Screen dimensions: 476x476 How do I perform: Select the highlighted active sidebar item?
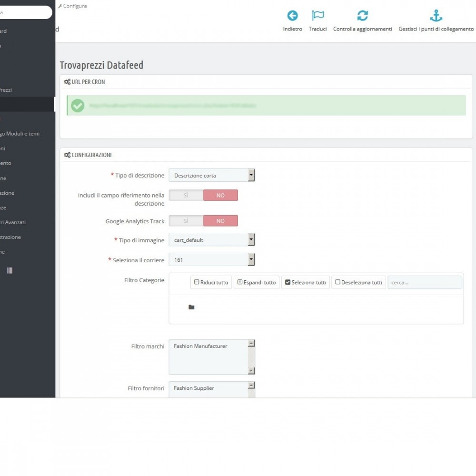[27, 104]
